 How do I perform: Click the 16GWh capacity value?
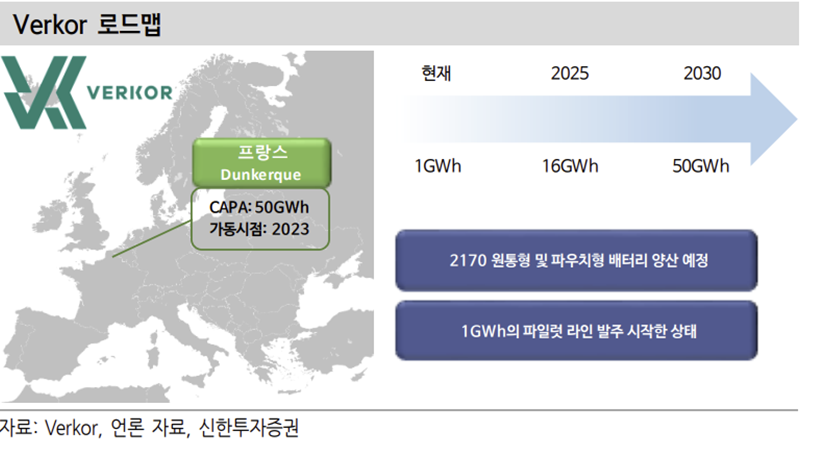pos(570,166)
